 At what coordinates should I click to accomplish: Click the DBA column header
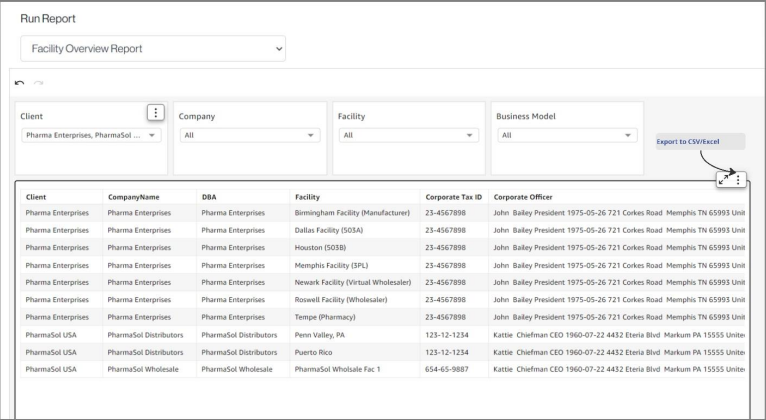[209, 197]
